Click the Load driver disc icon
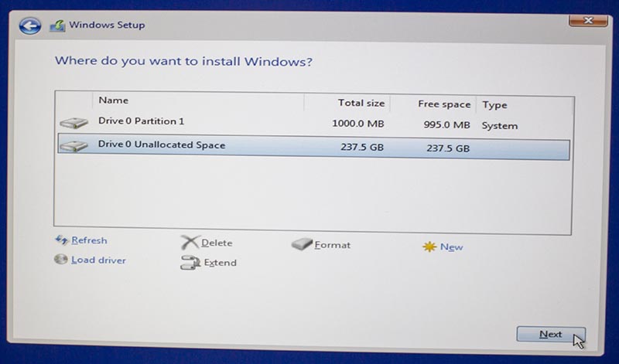Image resolution: width=619 pixels, height=364 pixels. point(61,259)
